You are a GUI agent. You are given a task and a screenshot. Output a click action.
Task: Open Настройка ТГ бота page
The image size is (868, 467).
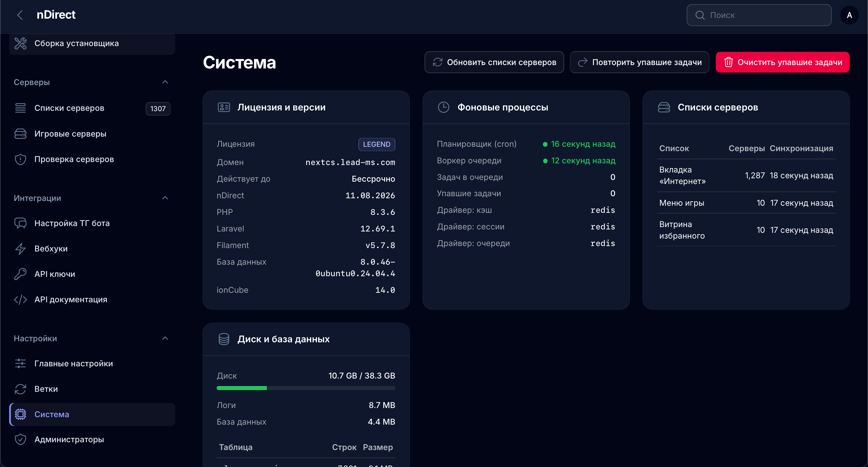tap(92, 223)
